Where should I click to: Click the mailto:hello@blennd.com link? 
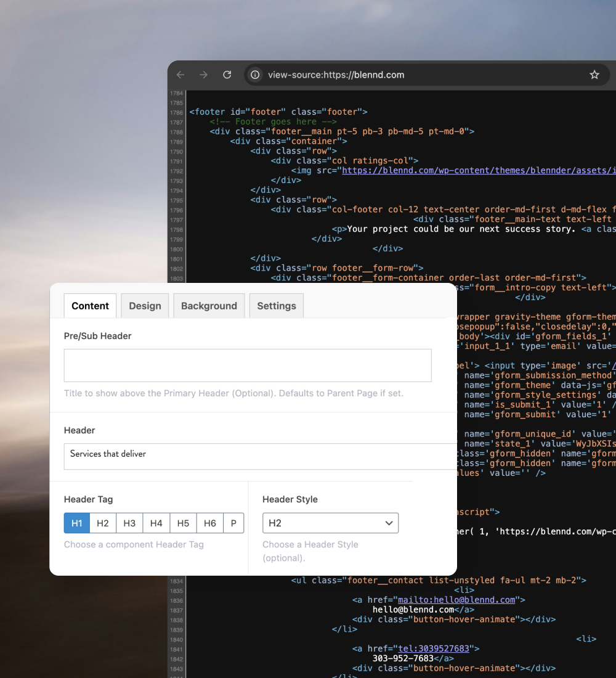[456, 599]
